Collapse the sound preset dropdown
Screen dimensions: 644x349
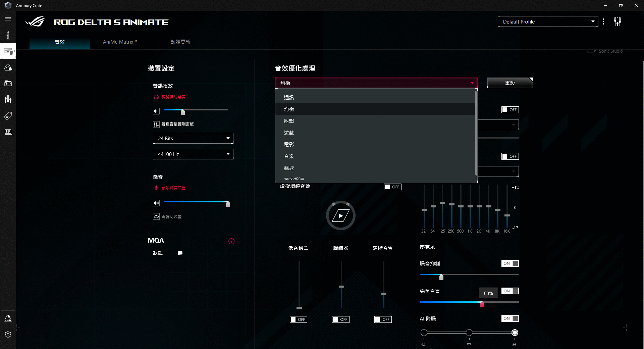point(376,83)
